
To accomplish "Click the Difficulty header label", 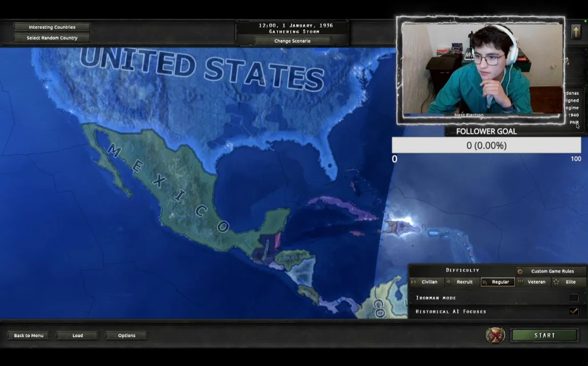I will coord(462,270).
